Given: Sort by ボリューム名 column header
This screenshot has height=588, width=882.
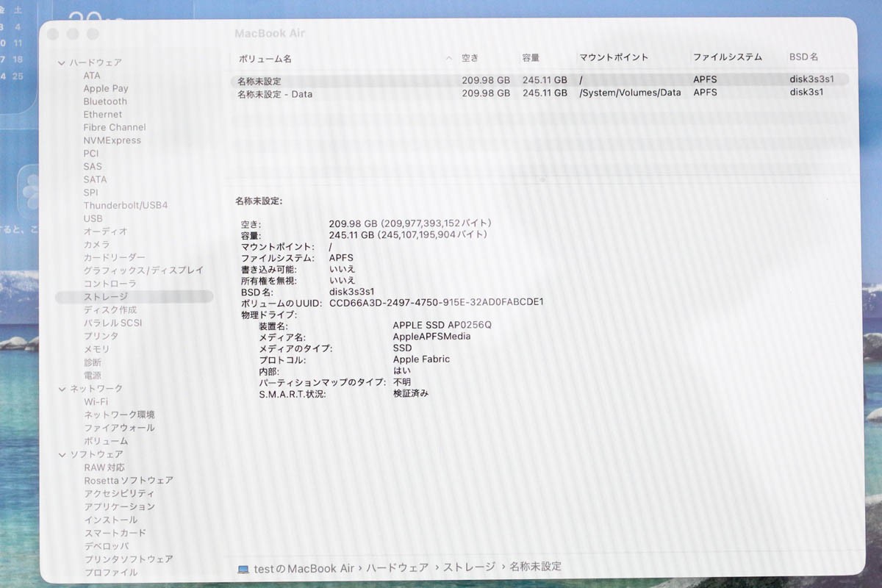Looking at the screenshot, I should point(265,58).
